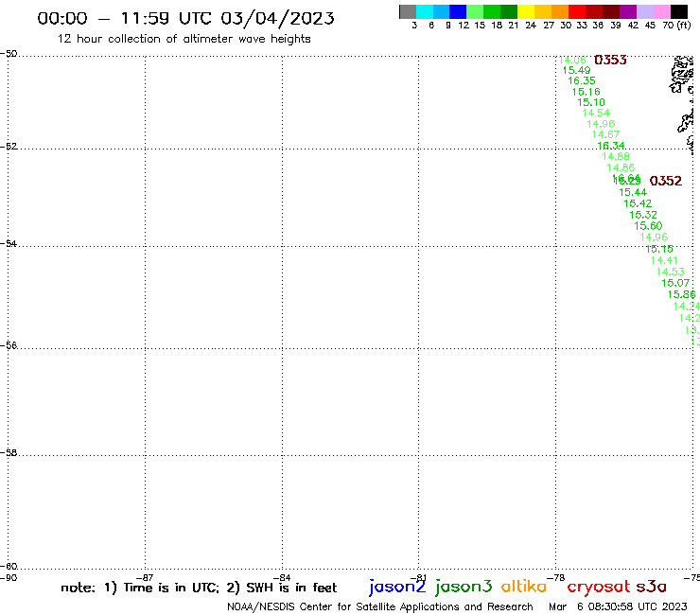Click the wave height value "14.53"
This screenshot has width=700, height=615.
(x=670, y=272)
